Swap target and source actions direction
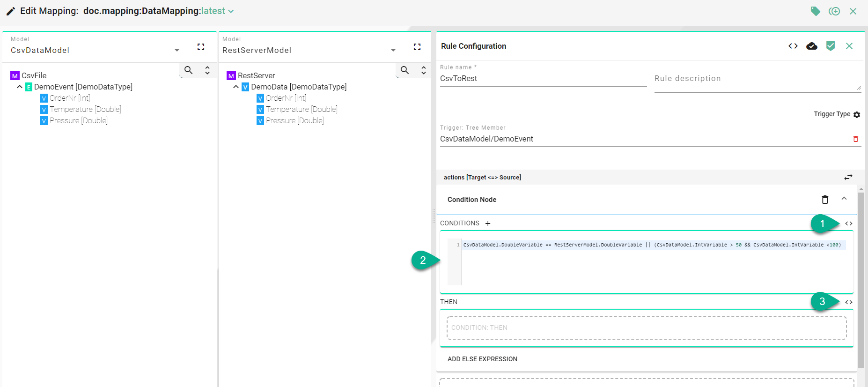The image size is (868, 387). (x=848, y=177)
